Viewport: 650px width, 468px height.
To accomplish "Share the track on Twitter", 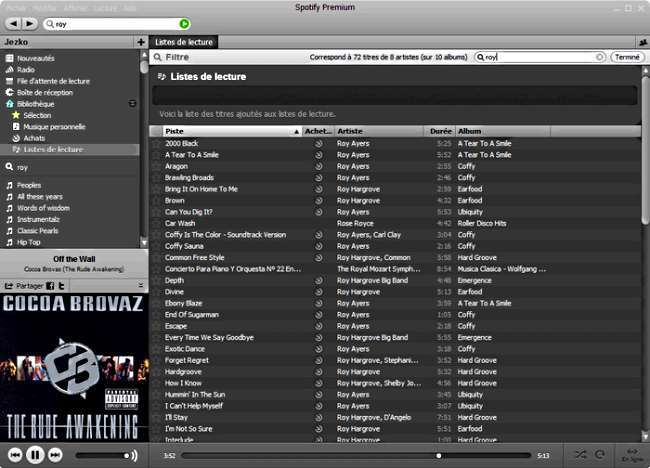I will click(61, 286).
